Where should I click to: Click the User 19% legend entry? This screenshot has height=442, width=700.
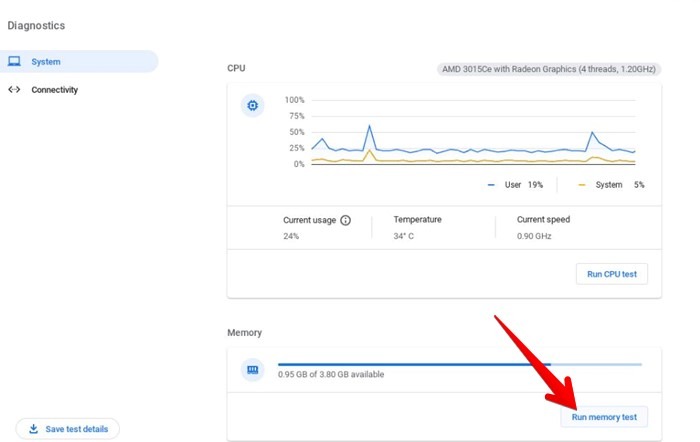point(515,185)
